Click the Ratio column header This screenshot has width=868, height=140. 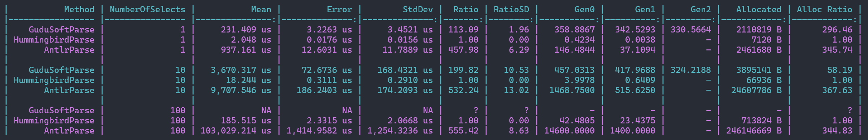[466, 9]
